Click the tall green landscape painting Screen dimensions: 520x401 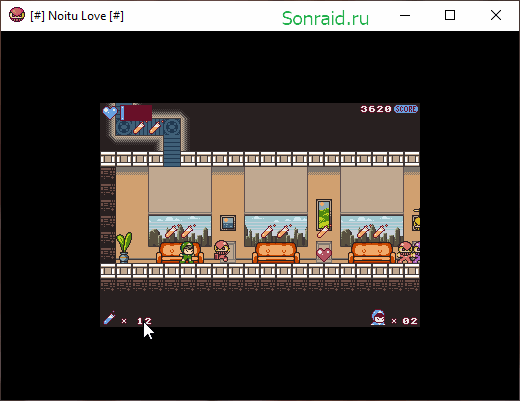click(324, 215)
